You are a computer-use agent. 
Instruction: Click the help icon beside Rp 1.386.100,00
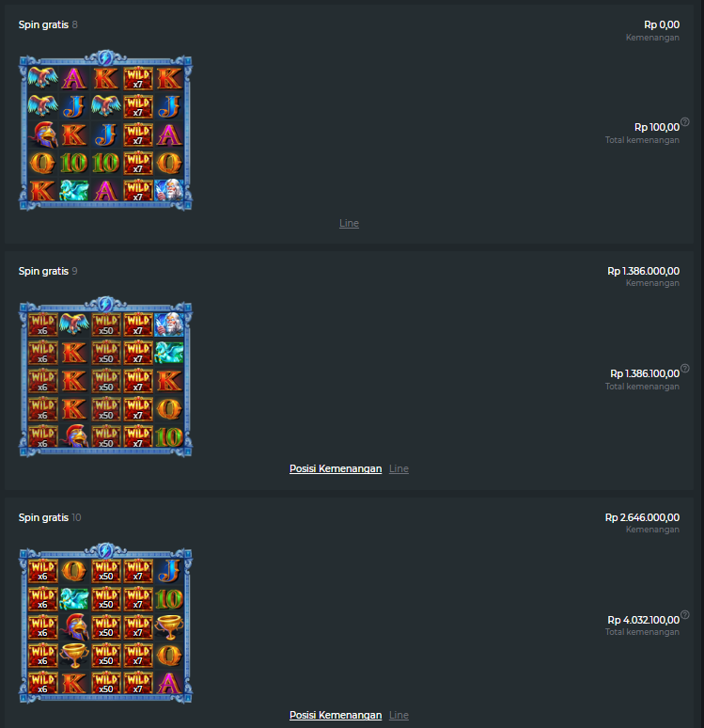(x=685, y=369)
